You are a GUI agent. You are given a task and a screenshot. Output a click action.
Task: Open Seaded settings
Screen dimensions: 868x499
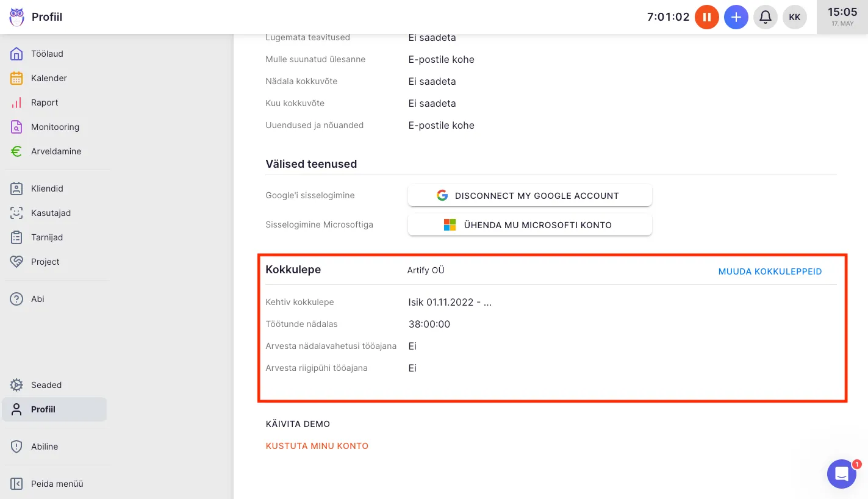click(x=46, y=385)
